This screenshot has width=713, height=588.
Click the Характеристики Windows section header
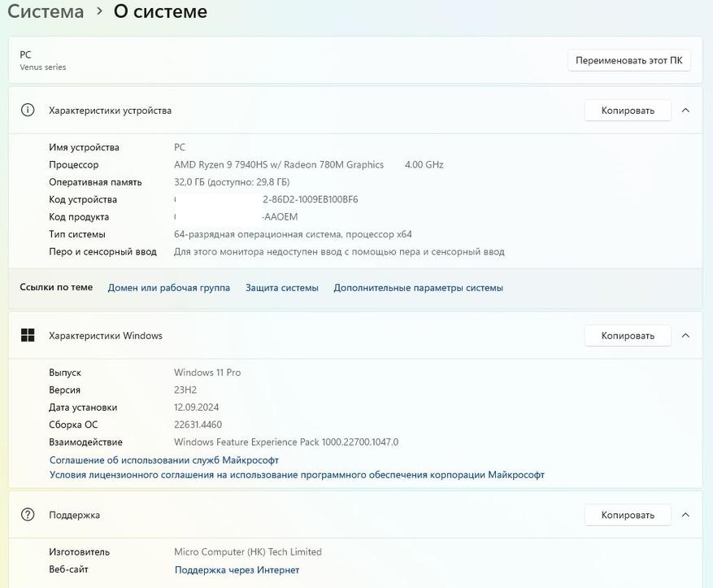[x=106, y=335]
